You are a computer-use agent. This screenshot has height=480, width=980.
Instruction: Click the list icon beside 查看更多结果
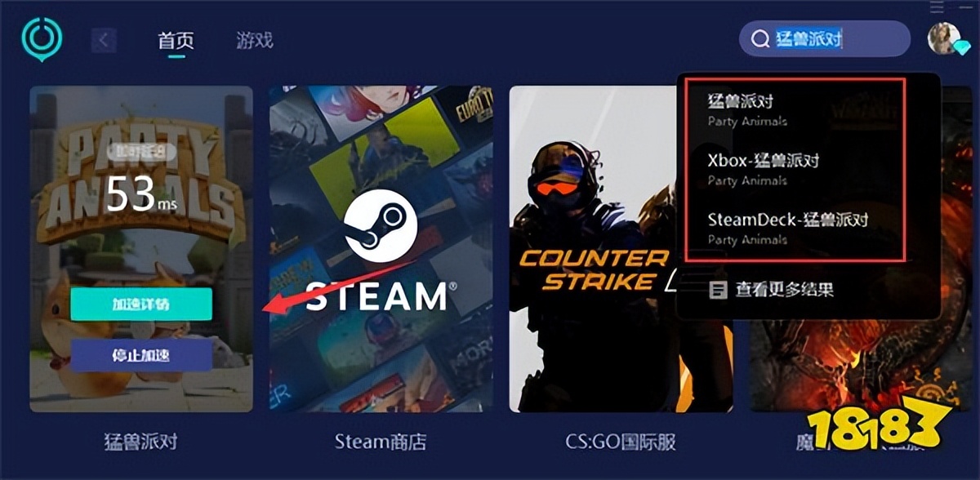point(719,289)
